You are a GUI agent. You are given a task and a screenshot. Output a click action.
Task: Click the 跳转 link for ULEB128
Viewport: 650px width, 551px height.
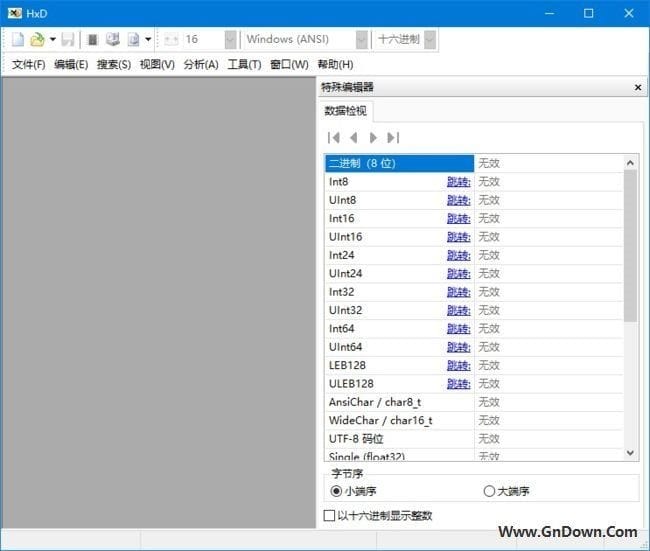458,384
